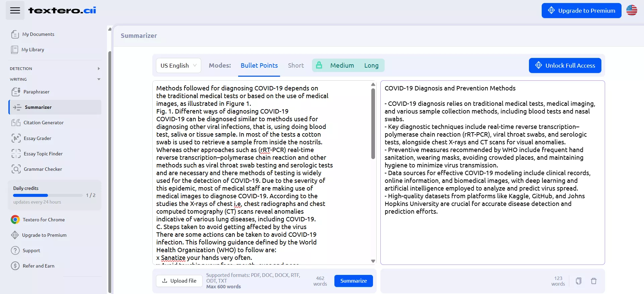Image resolution: width=644 pixels, height=294 pixels.
Task: Select the Bullet Points mode tab
Action: click(259, 66)
